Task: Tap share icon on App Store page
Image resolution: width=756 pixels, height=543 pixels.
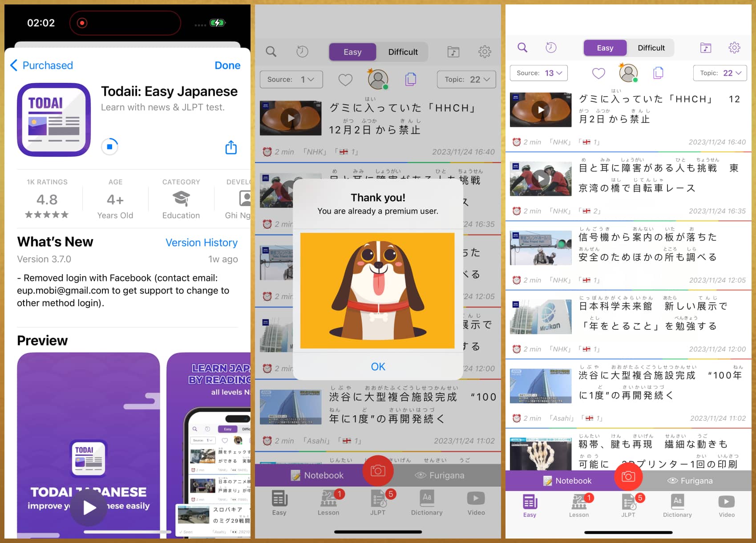Action: coord(230,147)
